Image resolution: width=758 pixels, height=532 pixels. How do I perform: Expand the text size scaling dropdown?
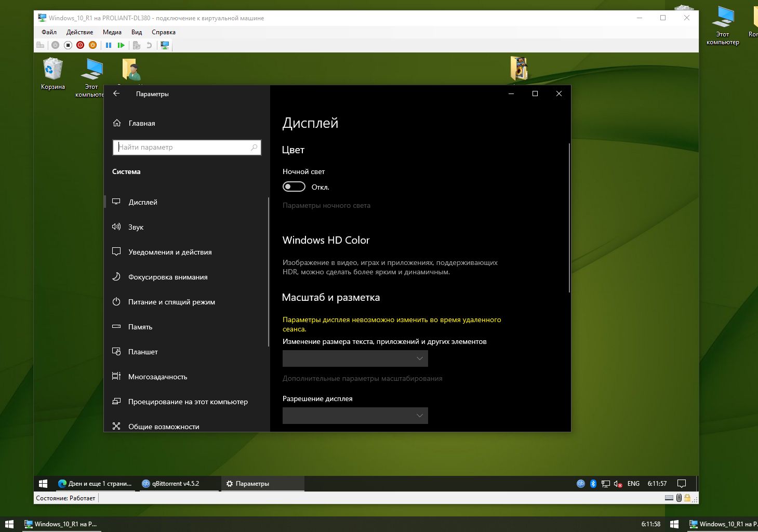(x=355, y=358)
